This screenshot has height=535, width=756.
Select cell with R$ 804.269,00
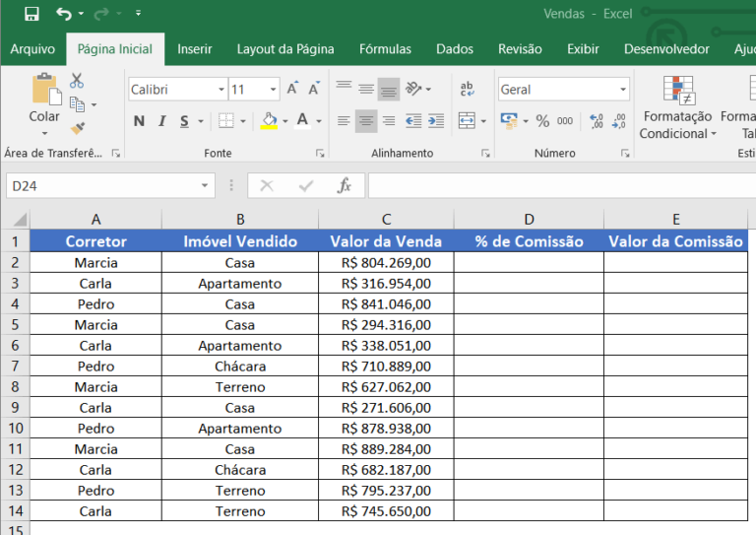(386, 262)
